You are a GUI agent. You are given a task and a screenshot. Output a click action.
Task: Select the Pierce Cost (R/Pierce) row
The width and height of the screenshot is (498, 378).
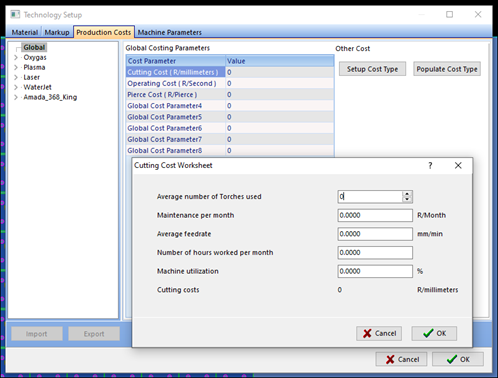pyautogui.click(x=230, y=95)
